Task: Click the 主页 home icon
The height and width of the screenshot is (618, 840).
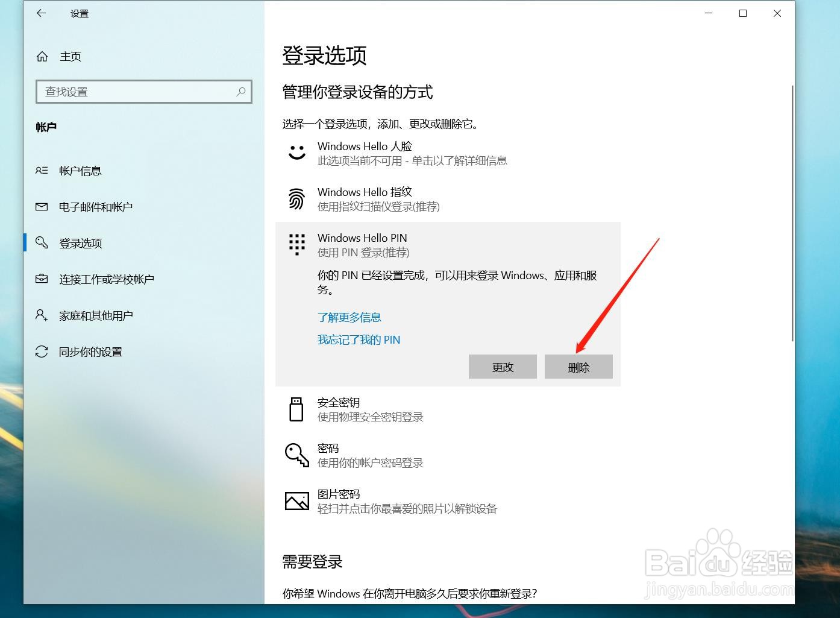Action: [42, 56]
